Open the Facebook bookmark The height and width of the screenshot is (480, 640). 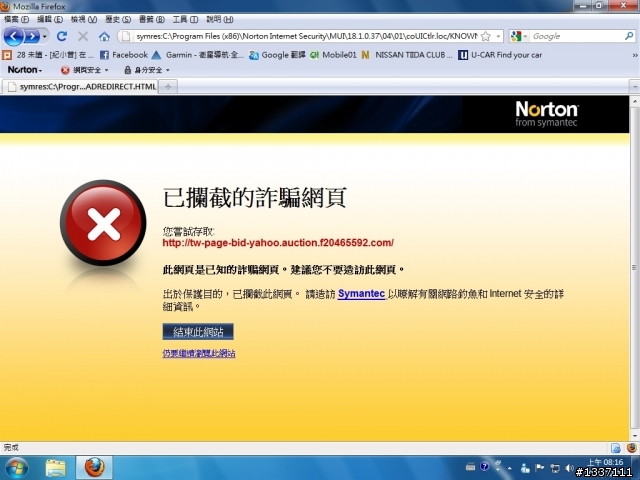124,55
